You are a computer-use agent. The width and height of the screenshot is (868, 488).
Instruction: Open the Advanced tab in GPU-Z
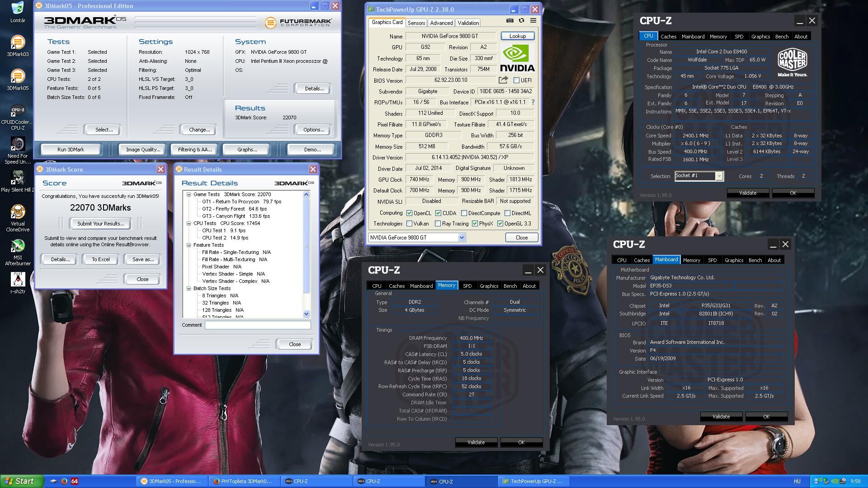pos(441,23)
